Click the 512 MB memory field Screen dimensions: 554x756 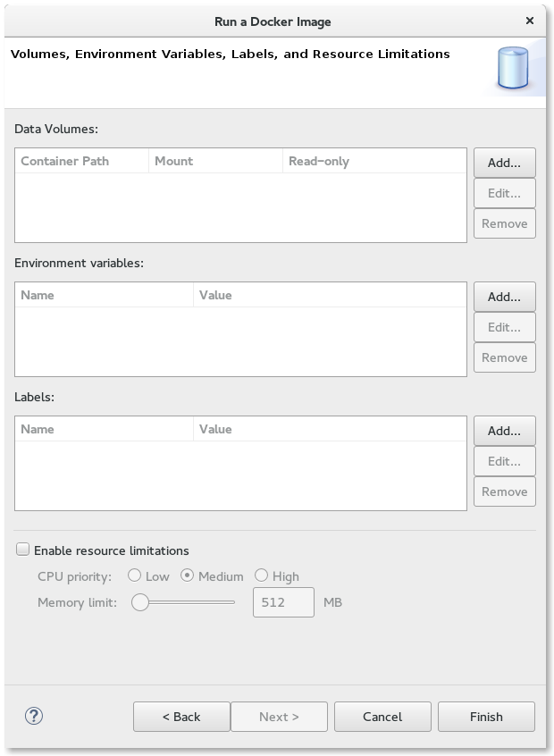283,602
